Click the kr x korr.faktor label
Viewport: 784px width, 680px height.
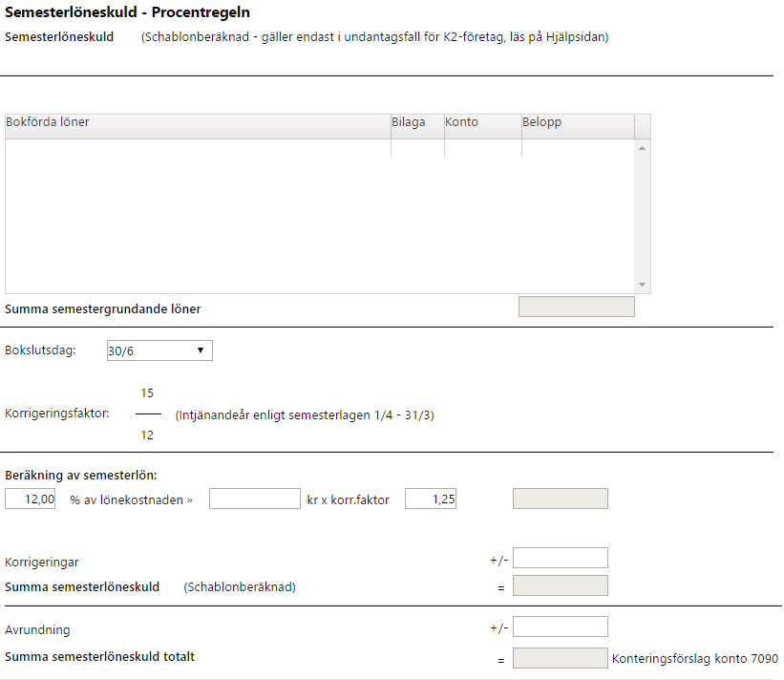point(348,500)
